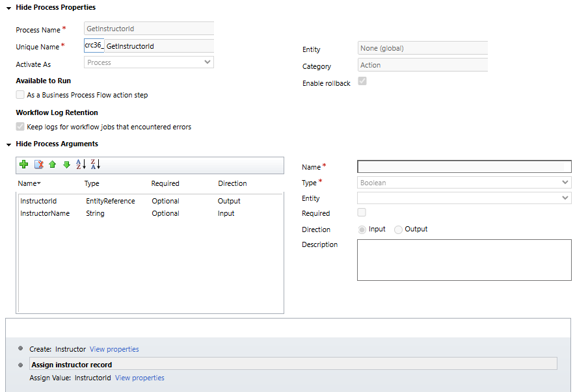The height and width of the screenshot is (392, 575).
Task: Click the green move up arrow icon
Action: 53,165
